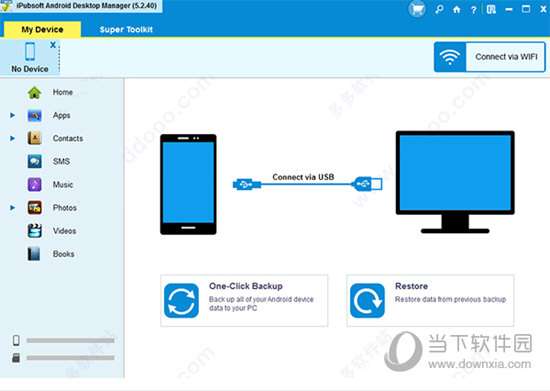Viewport: 550px width, 391px height.
Task: Click the computer monitor illustration
Action: point(455,182)
